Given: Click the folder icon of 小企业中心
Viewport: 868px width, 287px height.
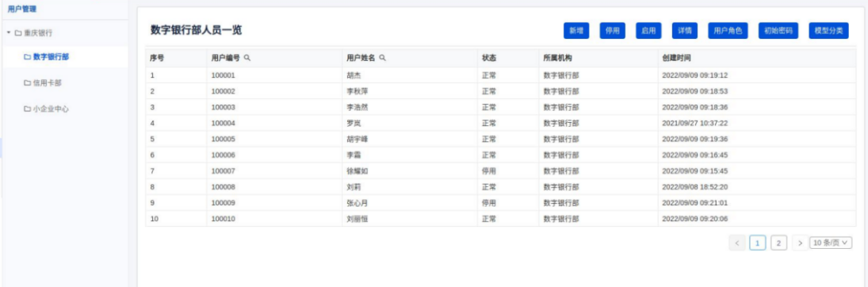Looking at the screenshot, I should [27, 109].
